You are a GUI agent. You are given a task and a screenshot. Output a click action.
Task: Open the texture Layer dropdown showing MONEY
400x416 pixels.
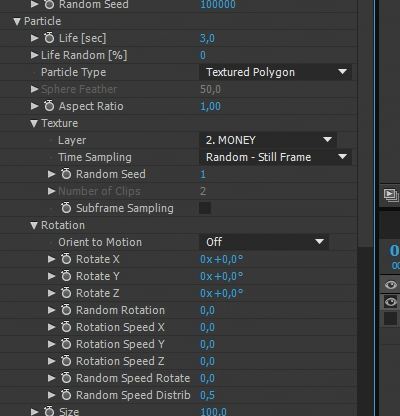(268, 140)
